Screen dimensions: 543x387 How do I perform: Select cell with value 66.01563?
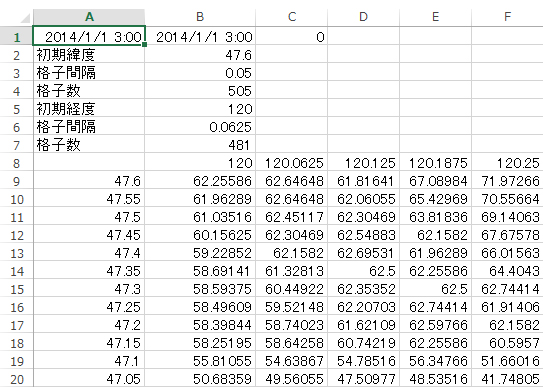(x=507, y=253)
